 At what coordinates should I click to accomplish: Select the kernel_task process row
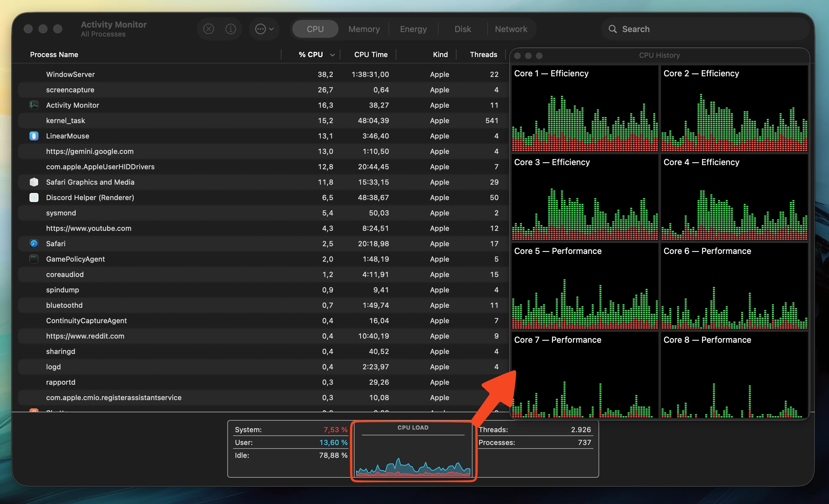[x=263, y=121]
